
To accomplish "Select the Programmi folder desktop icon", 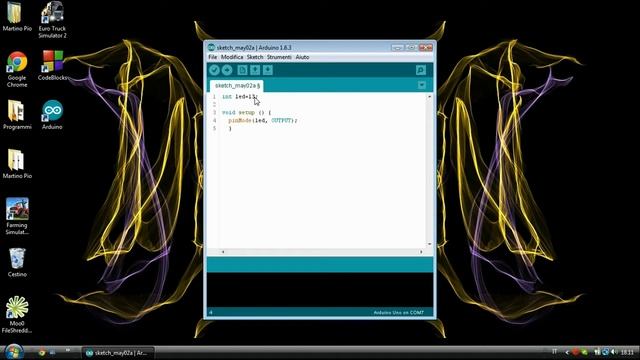I will (17, 115).
